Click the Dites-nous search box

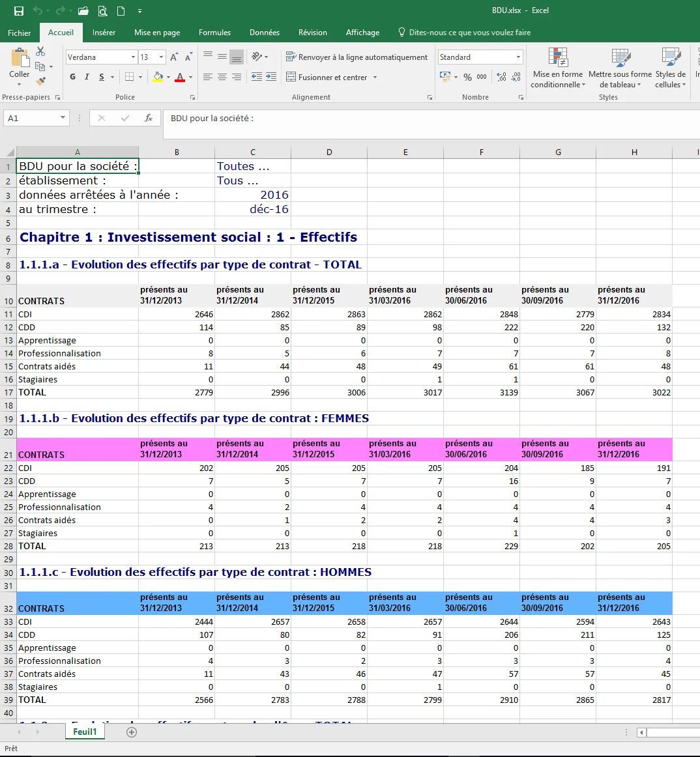(464, 33)
